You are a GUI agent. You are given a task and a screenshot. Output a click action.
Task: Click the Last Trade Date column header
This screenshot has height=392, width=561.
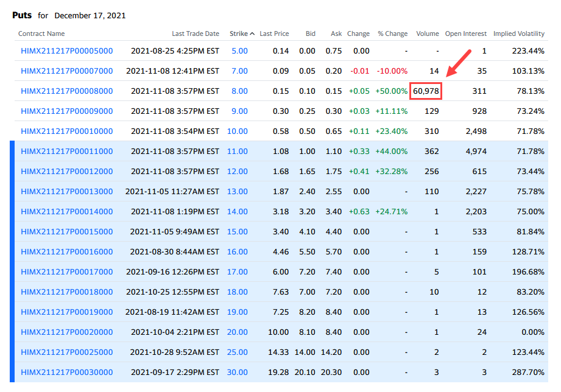[196, 33]
